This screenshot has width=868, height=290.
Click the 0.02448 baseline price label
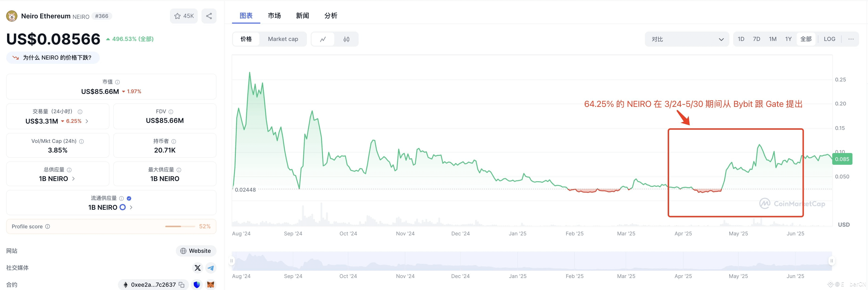click(x=245, y=190)
